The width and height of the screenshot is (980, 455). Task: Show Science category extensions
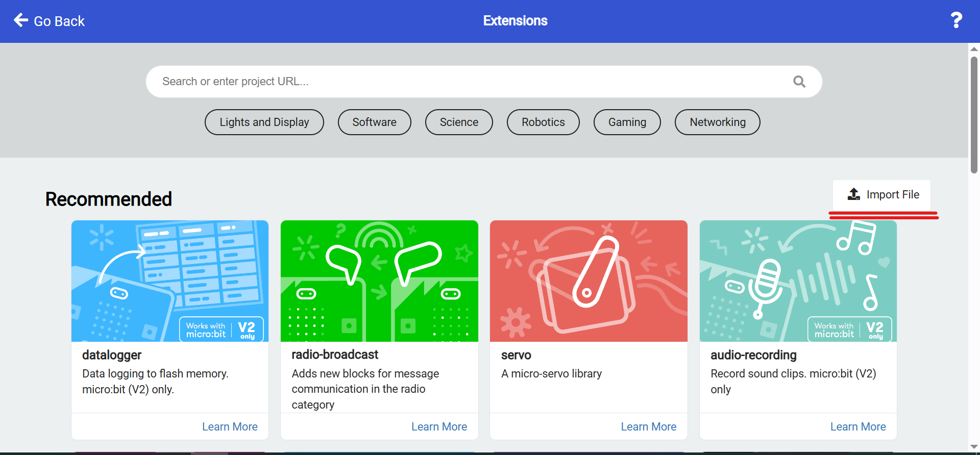tap(459, 122)
